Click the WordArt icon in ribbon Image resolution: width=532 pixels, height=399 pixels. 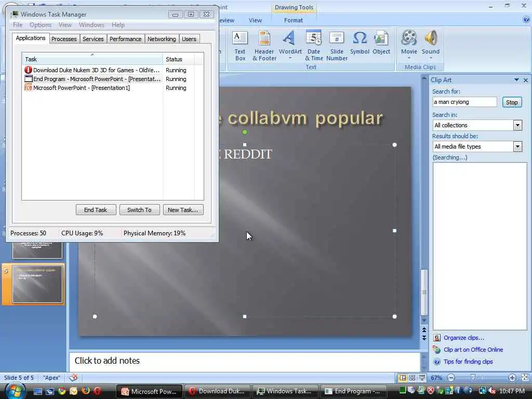point(289,38)
